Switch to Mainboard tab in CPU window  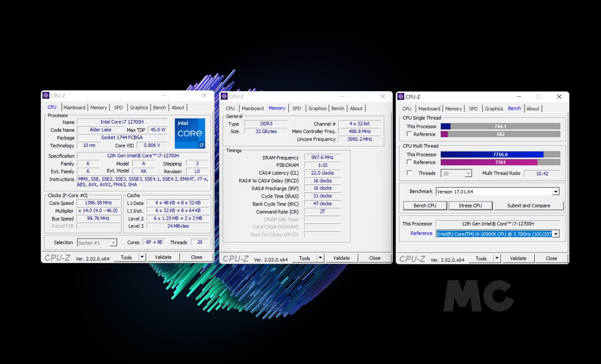74,107
